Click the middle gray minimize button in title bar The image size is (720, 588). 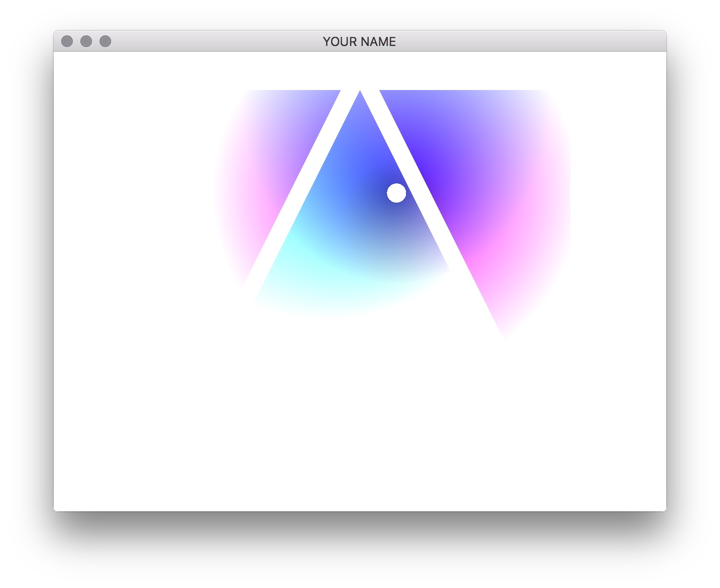click(x=86, y=41)
